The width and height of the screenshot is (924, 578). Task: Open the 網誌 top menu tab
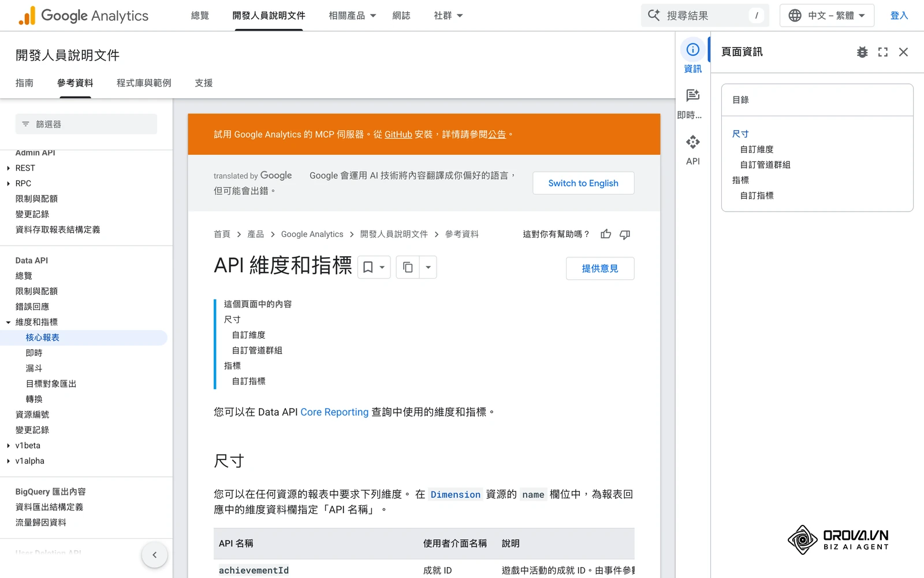[x=401, y=16]
